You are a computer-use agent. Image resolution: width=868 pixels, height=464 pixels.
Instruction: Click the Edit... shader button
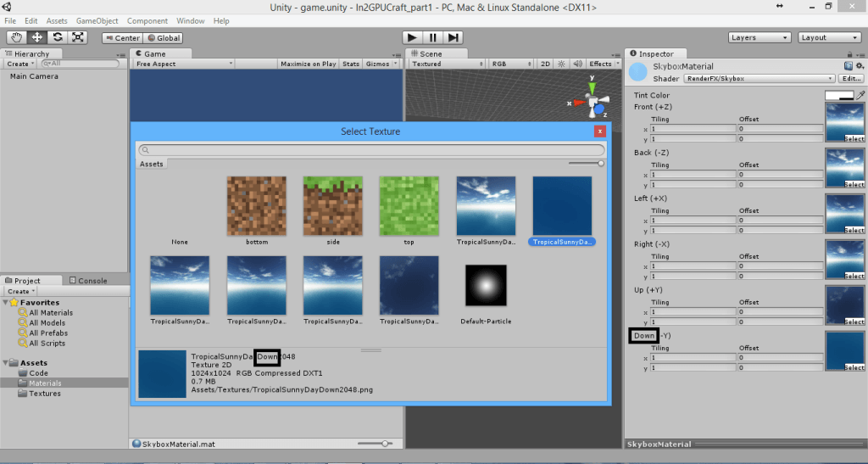851,78
